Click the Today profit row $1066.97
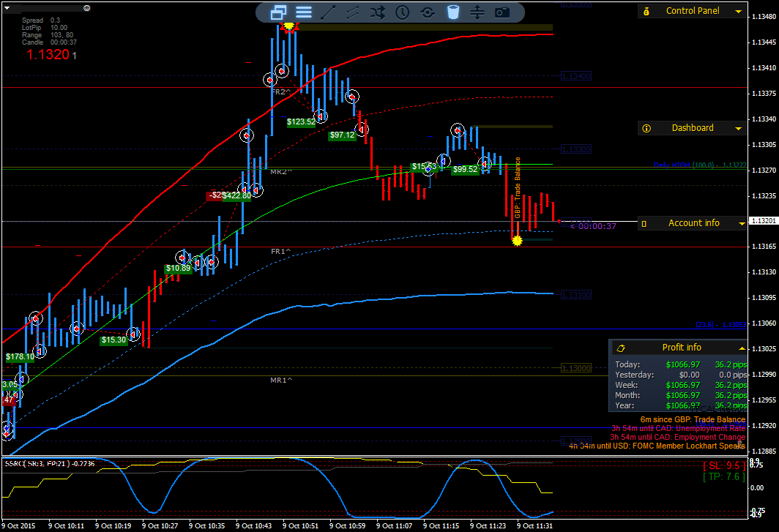779x532 pixels. (x=681, y=364)
